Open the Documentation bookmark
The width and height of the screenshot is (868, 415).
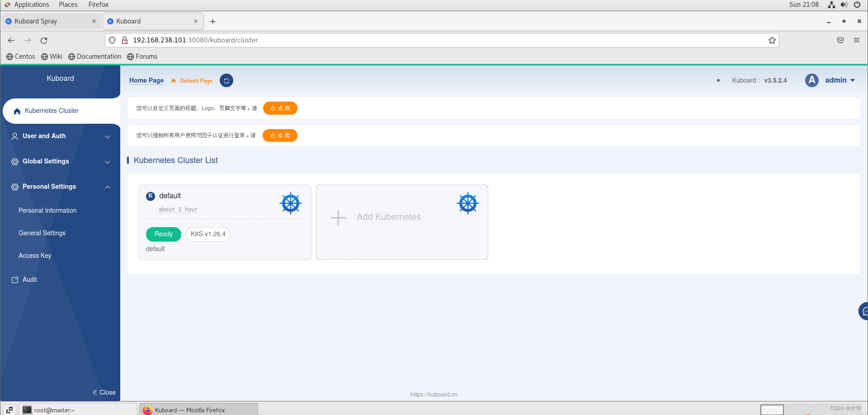tap(95, 56)
